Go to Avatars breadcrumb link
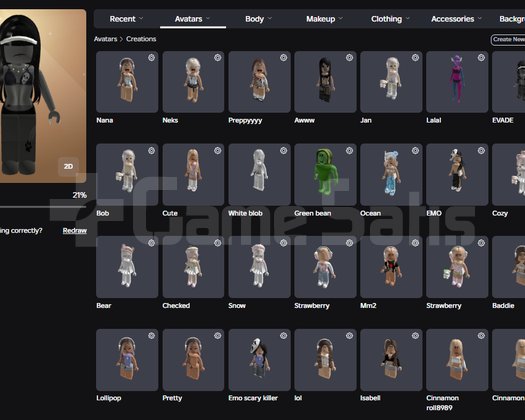 105,39
